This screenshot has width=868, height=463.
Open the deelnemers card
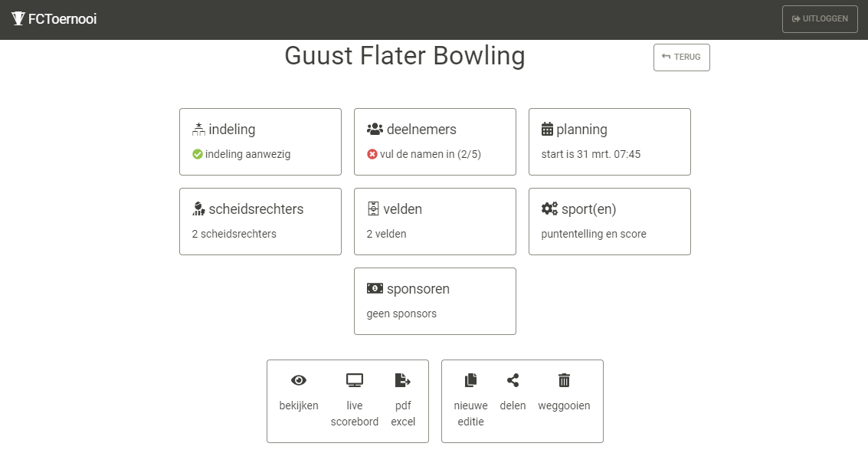pyautogui.click(x=434, y=142)
